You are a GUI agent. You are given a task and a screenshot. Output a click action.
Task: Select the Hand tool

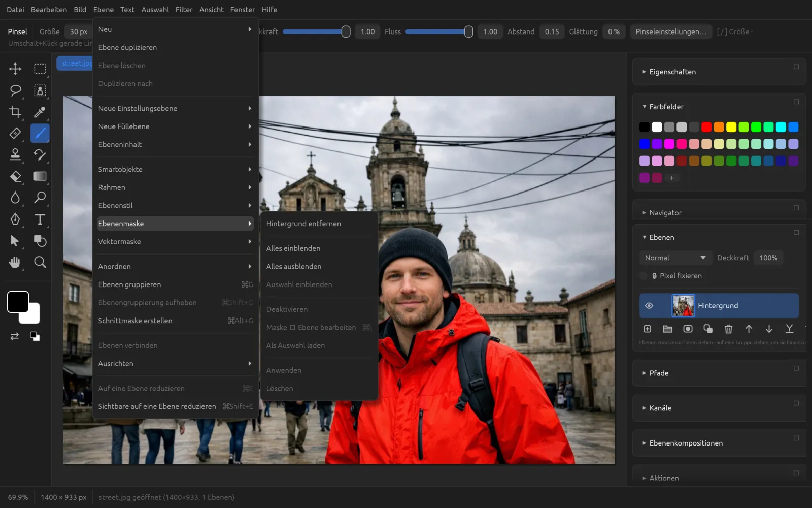tap(15, 262)
